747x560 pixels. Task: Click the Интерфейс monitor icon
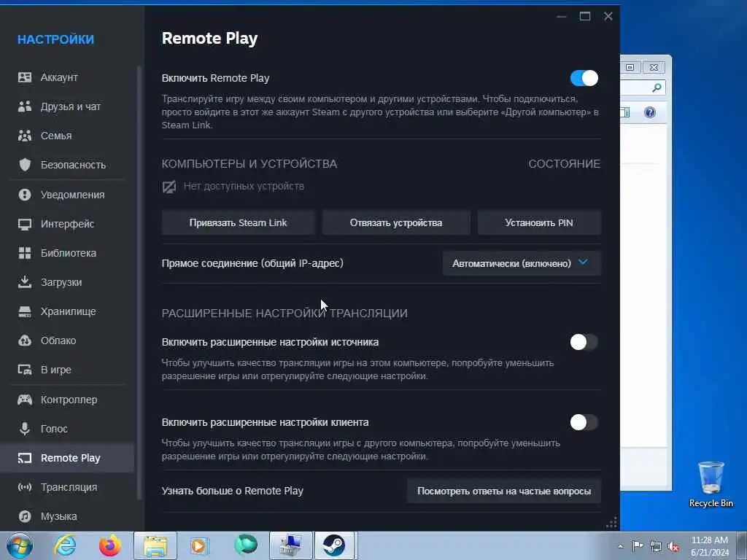(25, 224)
